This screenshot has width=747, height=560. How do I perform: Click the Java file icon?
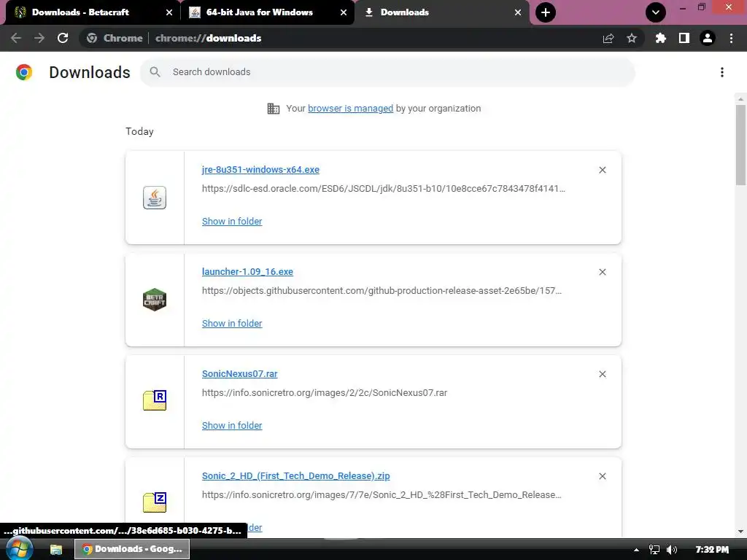pos(155,198)
